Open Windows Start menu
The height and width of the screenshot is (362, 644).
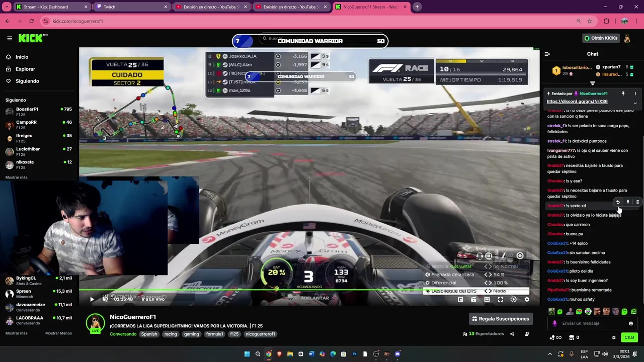click(x=247, y=354)
